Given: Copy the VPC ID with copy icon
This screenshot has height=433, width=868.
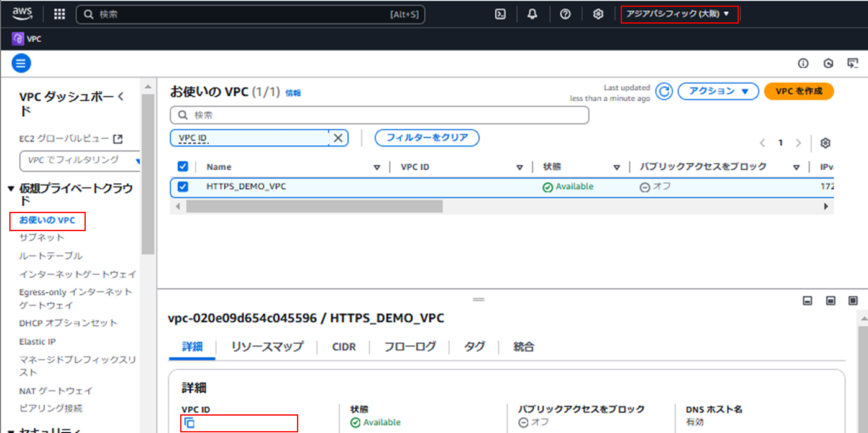Looking at the screenshot, I should coord(190,423).
